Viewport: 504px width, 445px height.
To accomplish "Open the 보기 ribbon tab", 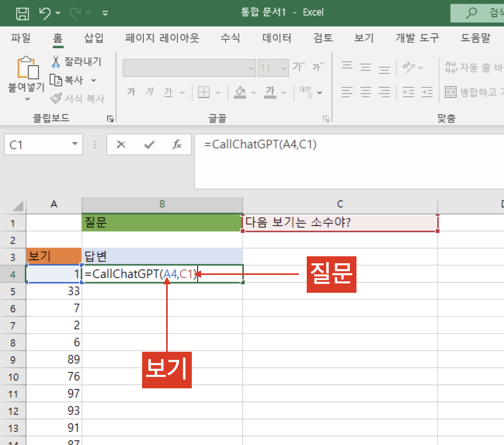I will [364, 38].
